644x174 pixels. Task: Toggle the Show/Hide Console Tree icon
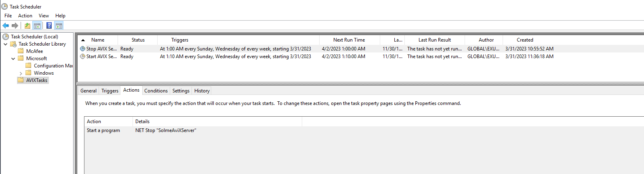point(37,26)
